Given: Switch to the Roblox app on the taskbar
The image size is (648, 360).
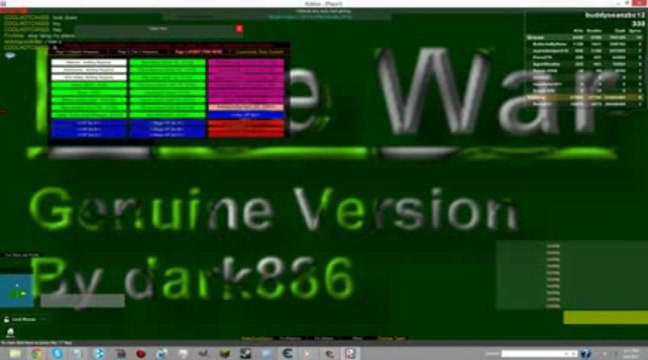Looking at the screenshot, I should coord(350,353).
